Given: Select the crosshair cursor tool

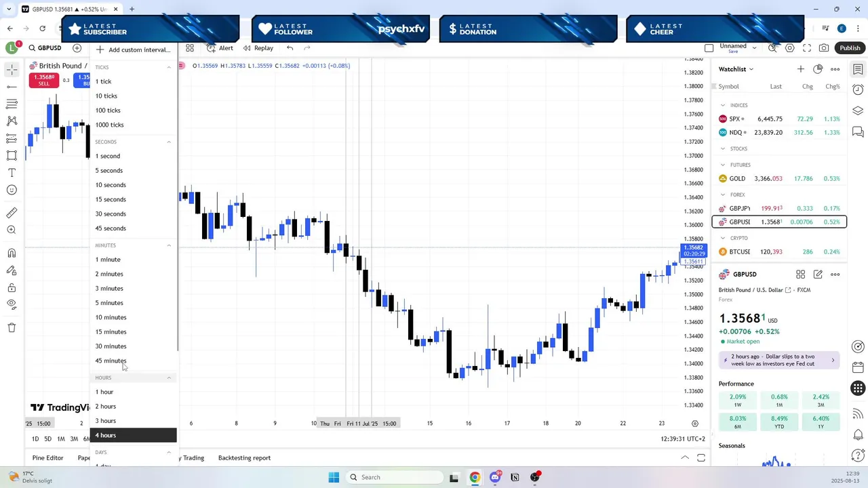Looking at the screenshot, I should [12, 69].
